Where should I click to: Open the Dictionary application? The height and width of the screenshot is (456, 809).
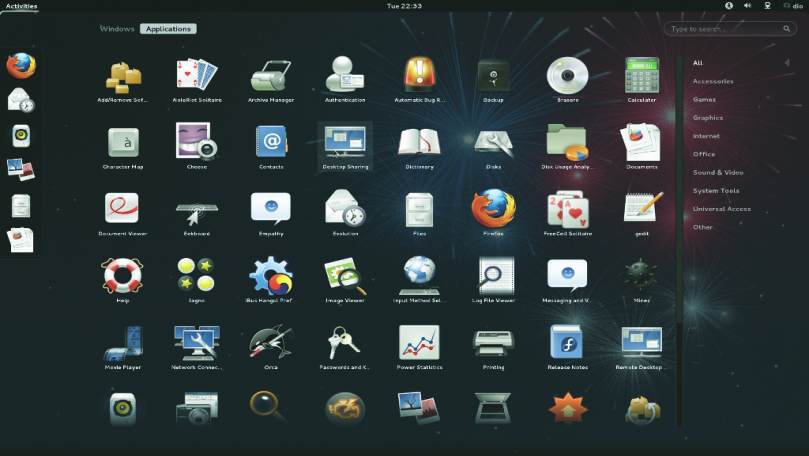pyautogui.click(x=419, y=143)
